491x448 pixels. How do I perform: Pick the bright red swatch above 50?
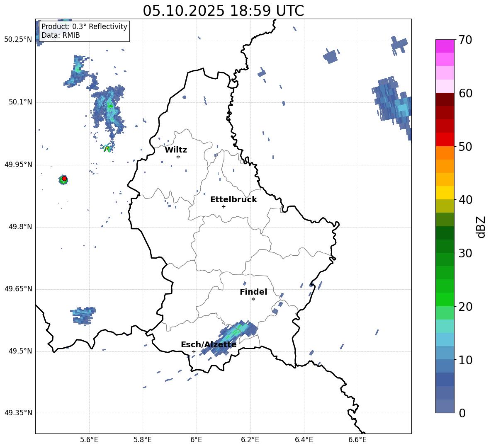pos(445,140)
